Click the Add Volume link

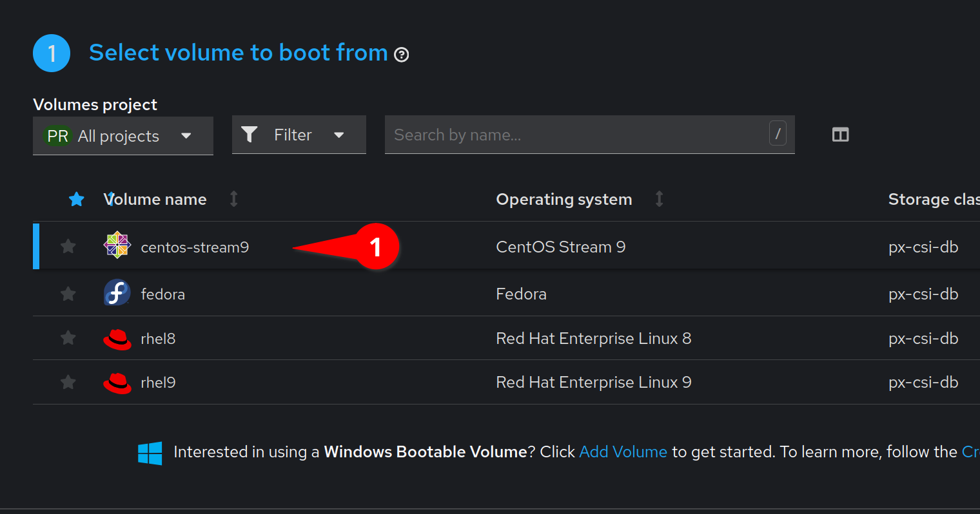[623, 452]
